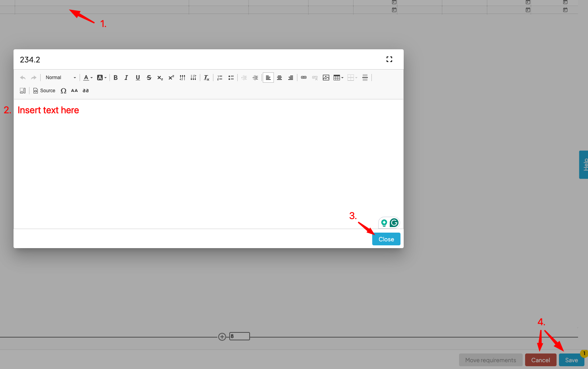588x369 pixels.
Task: Click inside the editor text area
Action: click(209, 164)
